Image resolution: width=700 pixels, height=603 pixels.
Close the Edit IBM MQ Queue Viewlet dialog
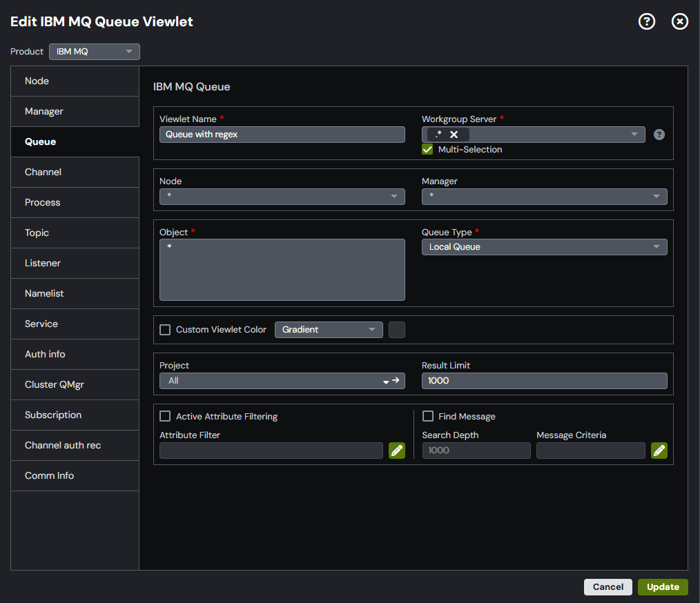coord(679,21)
